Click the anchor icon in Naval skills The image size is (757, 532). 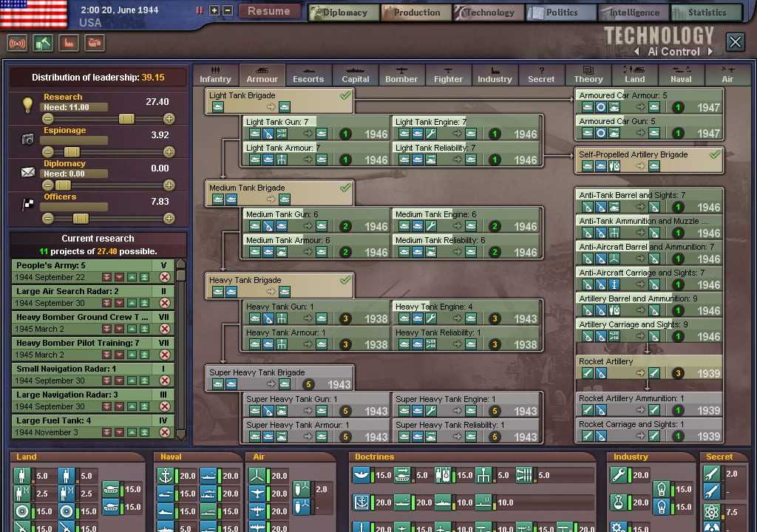coord(166,476)
